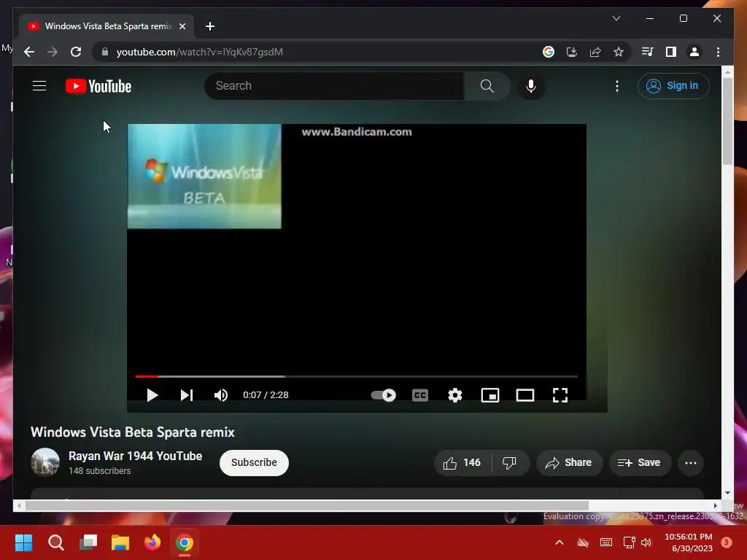Viewport: 747px width, 560px height.
Task: Open volume control in system tray
Action: (x=646, y=542)
